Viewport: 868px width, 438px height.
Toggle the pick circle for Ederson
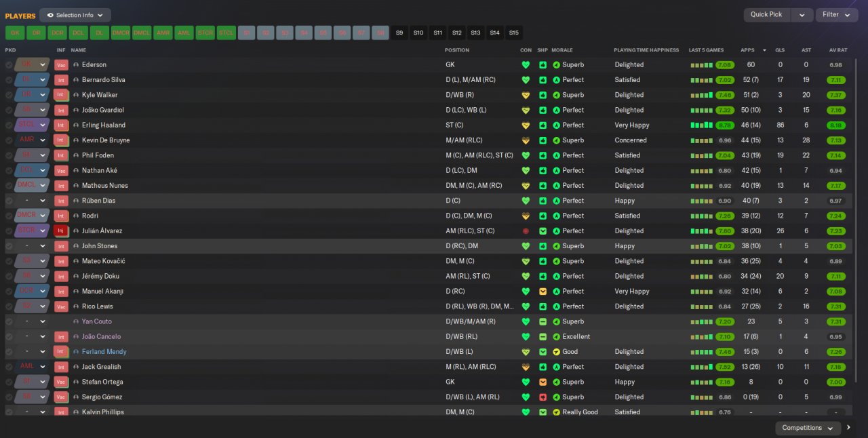click(x=9, y=65)
